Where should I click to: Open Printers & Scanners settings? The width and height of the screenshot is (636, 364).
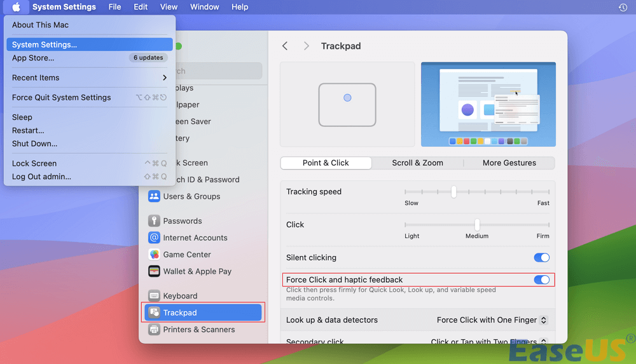(x=203, y=330)
